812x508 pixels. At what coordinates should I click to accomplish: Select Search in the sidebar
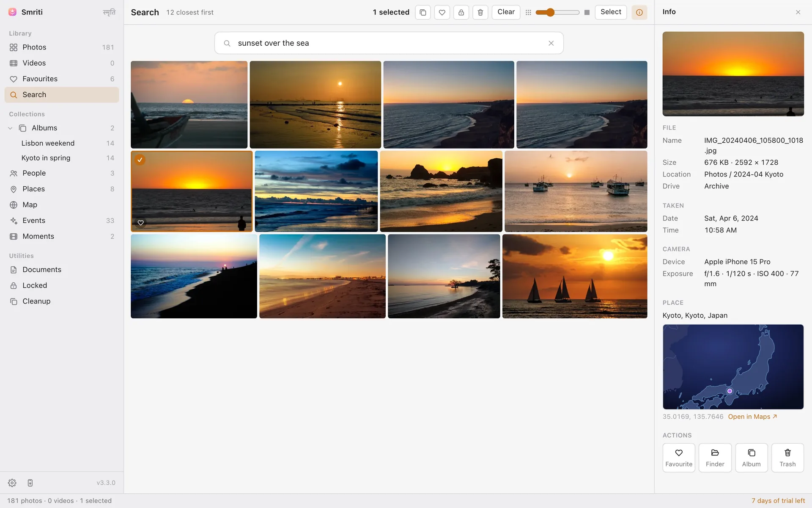pyautogui.click(x=62, y=95)
